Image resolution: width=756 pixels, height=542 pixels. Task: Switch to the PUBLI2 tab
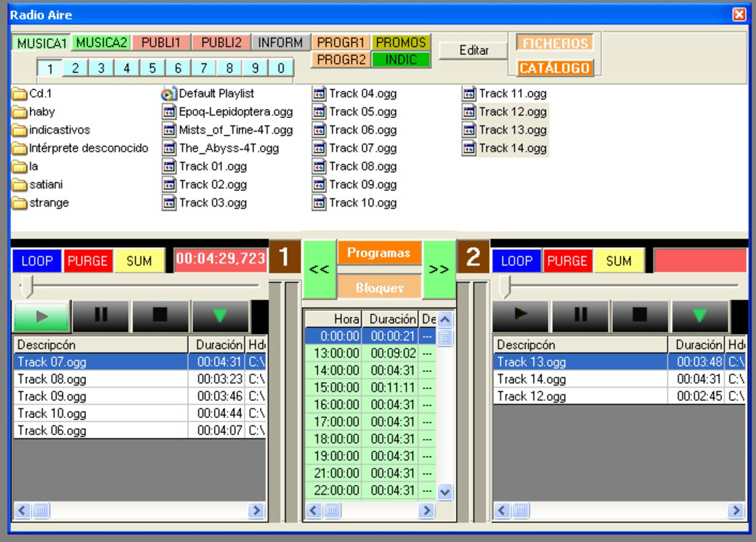pos(222,43)
